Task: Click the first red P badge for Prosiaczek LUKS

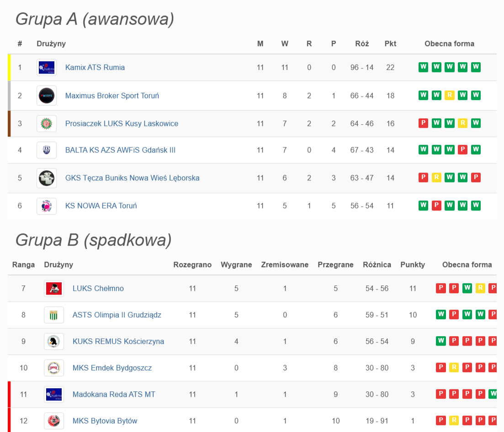Action: 424,123
